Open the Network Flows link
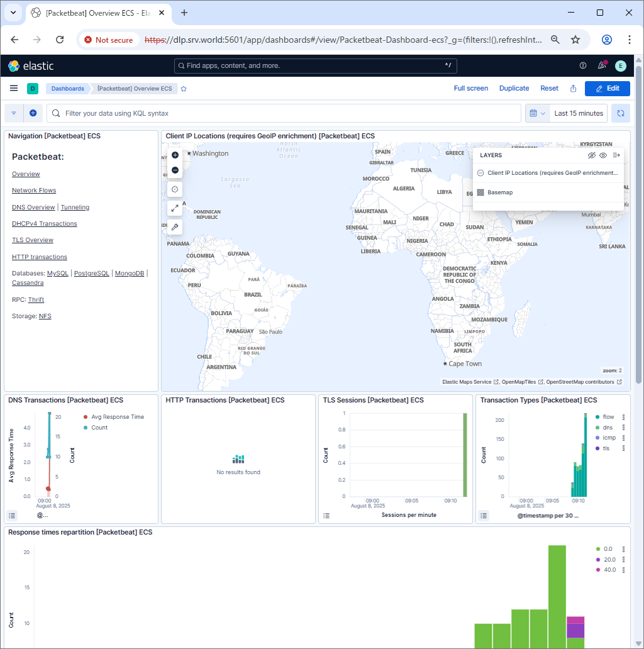Viewport: 644px width, 649px height. pos(34,191)
